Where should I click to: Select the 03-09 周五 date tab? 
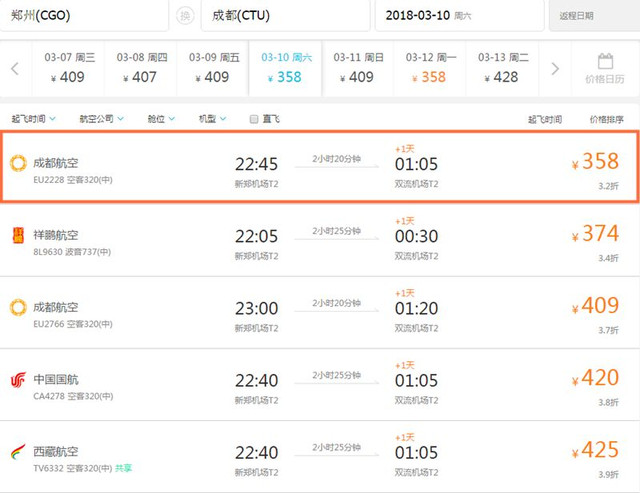click(213, 68)
